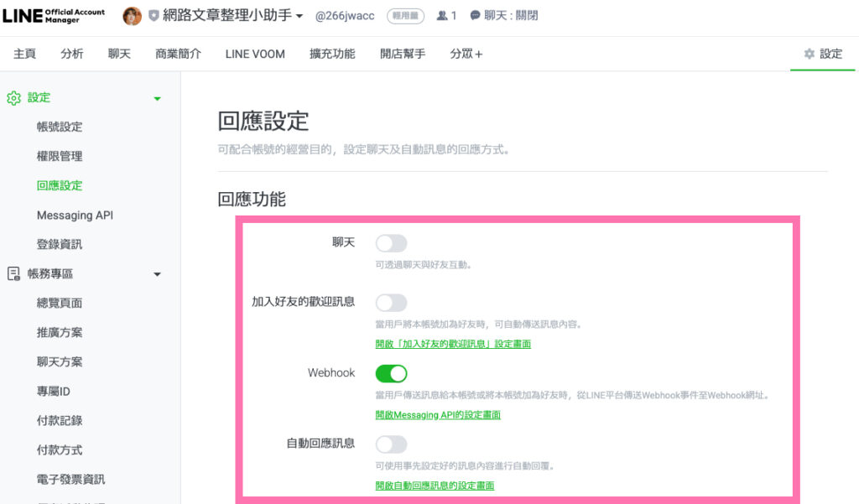Select Messaging API in the sidebar
This screenshot has width=859, height=504.
[x=75, y=216]
